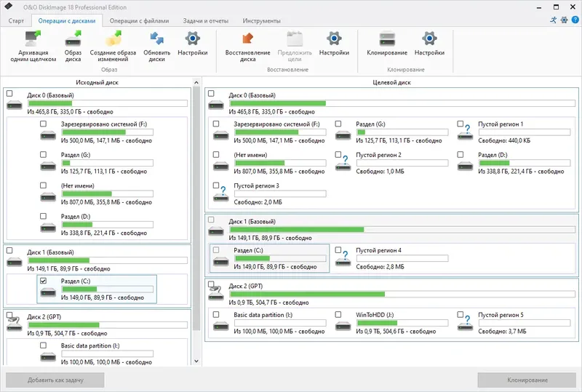Screen dimensions: 582x392
Task: Switch to Старт tab
Action: tap(16, 21)
